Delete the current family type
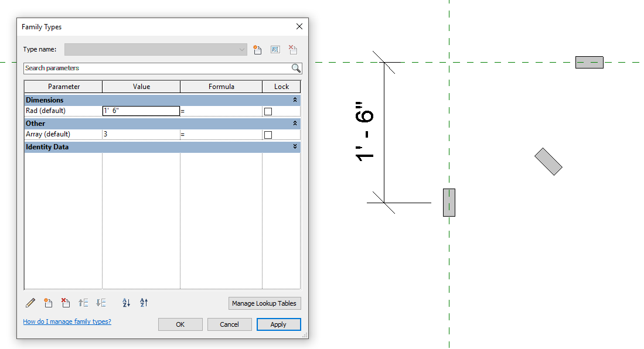This screenshot has width=644, height=349. pos(292,49)
